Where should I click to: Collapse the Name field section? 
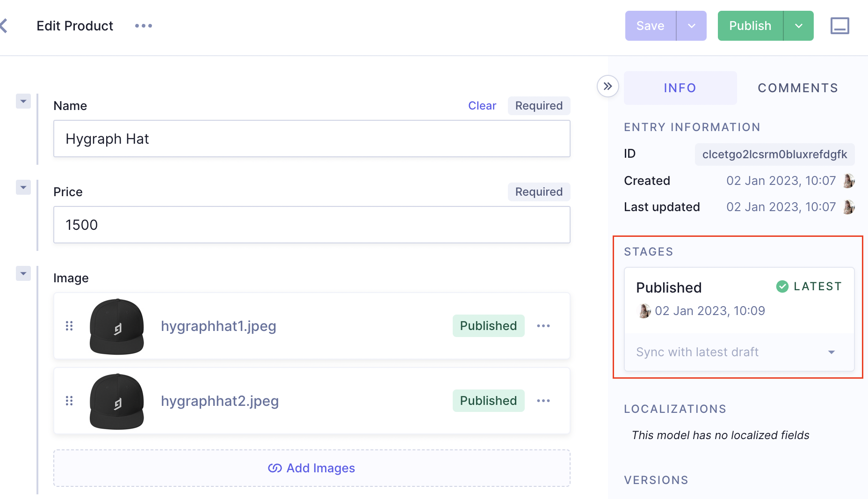(x=23, y=101)
